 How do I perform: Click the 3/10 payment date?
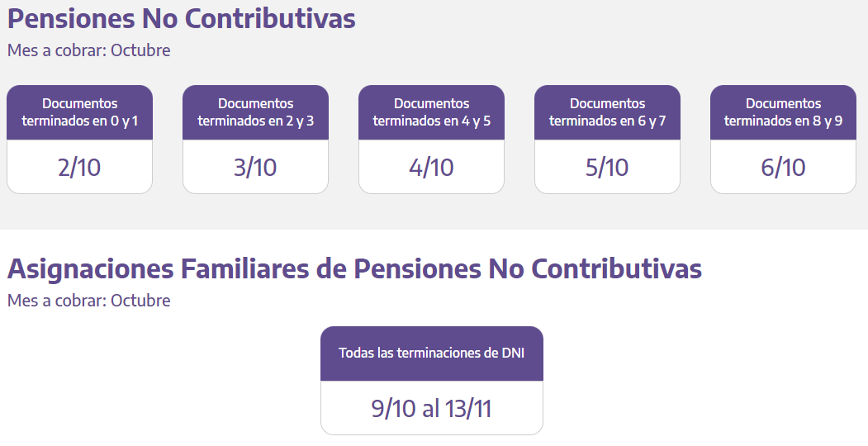(x=255, y=167)
